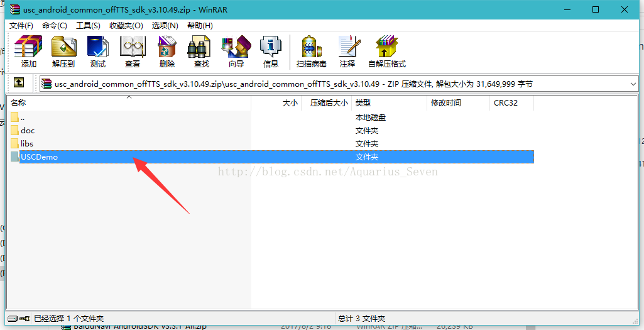Go up one folder level button
Image resolution: width=644 pixels, height=330 pixels.
tap(19, 83)
